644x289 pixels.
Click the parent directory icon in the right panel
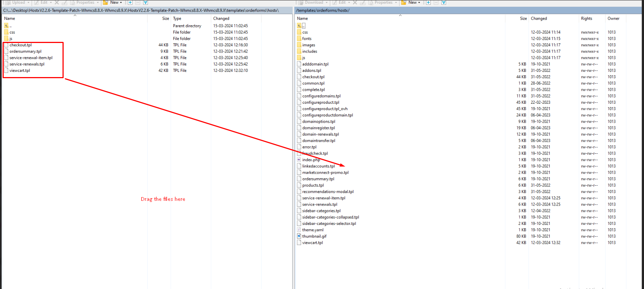pyautogui.click(x=299, y=26)
